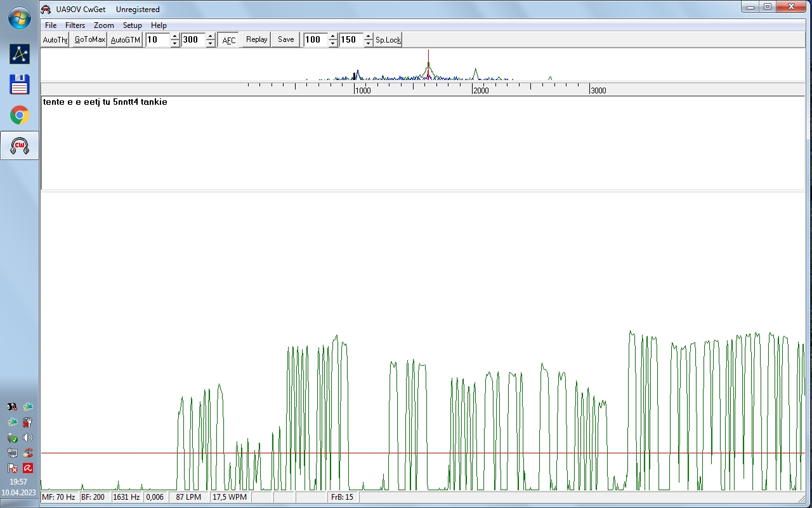
Task: Toggle the AutoThr auto threshold button
Action: click(55, 40)
